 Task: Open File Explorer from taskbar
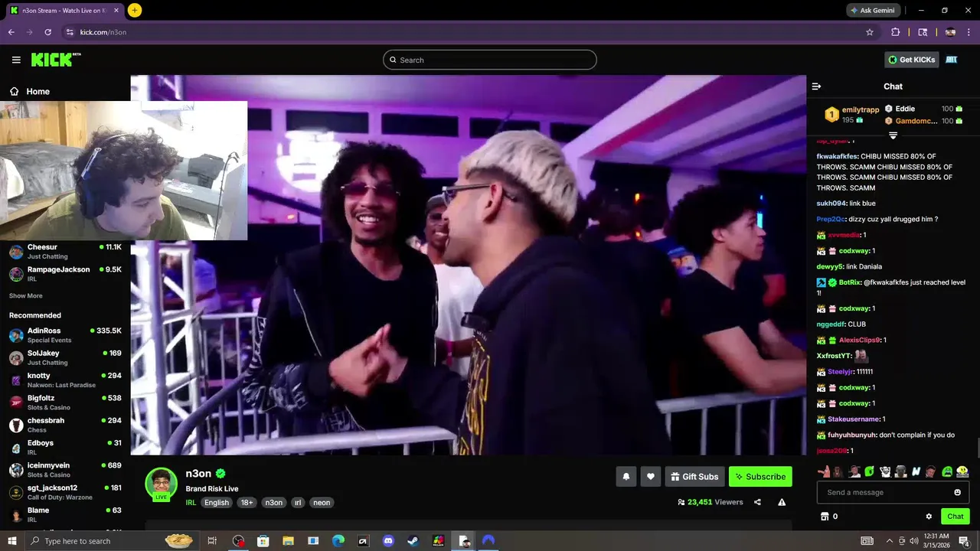[288, 541]
